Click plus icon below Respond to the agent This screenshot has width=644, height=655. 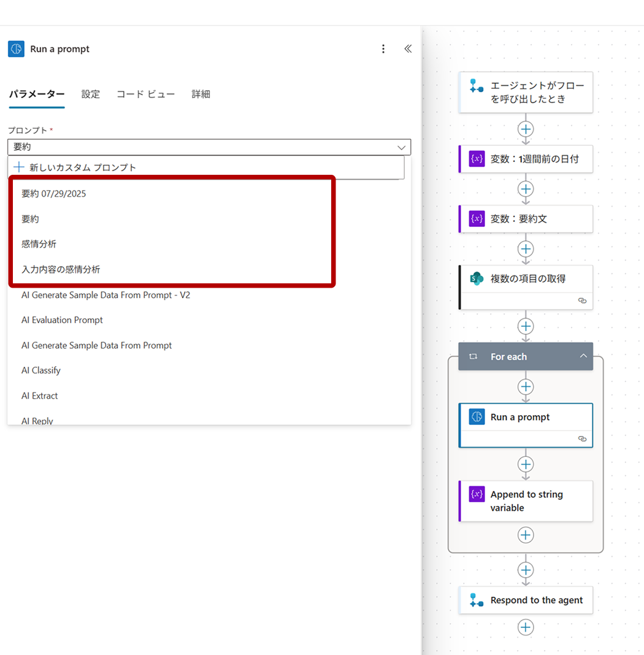pyautogui.click(x=526, y=627)
